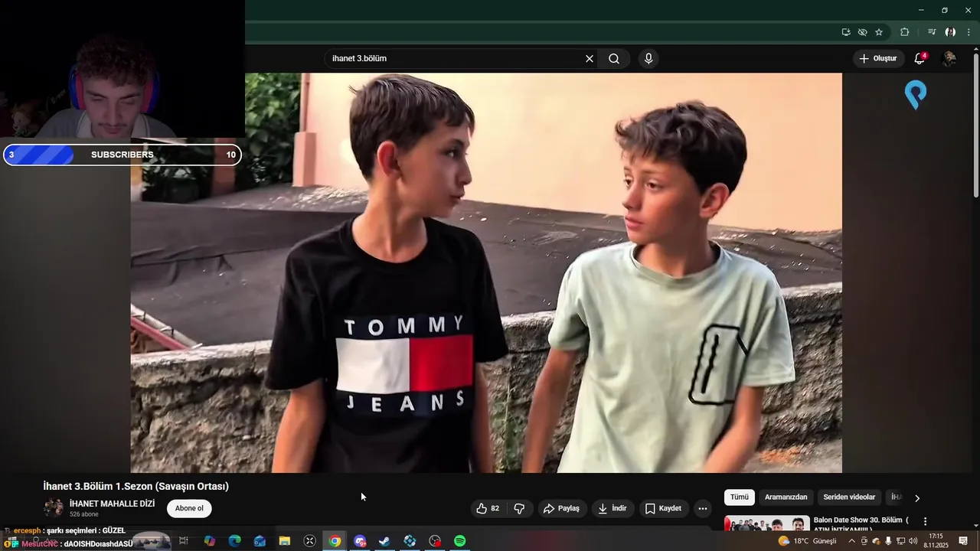Open weather widget 18°C Güneşli
Image resolution: width=980 pixels, height=551 pixels.
pyautogui.click(x=808, y=541)
